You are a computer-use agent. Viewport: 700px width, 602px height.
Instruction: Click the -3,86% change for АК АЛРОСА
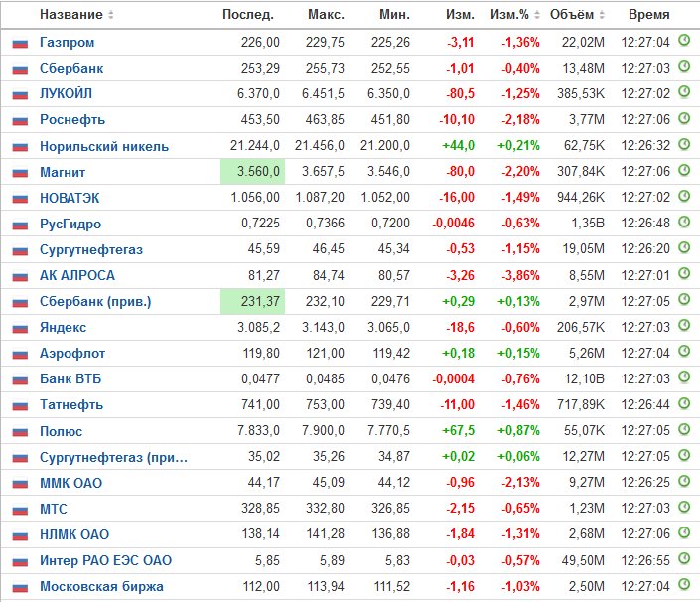(x=520, y=275)
